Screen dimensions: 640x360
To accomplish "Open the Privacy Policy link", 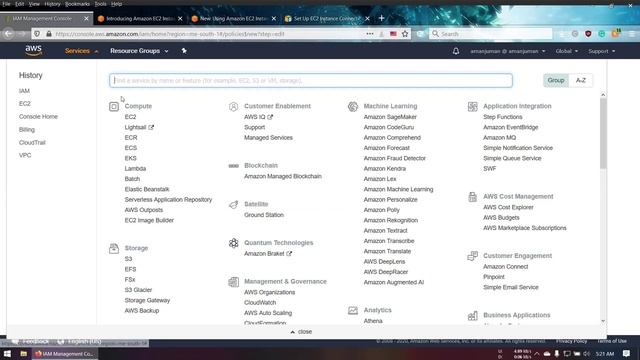I will click(571, 341).
